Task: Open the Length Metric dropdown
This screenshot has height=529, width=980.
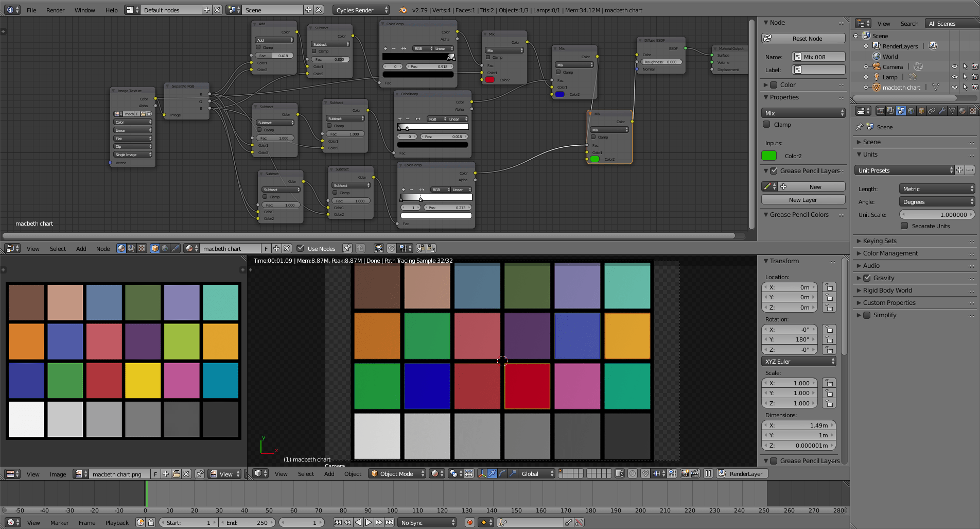Action: pyautogui.click(x=937, y=189)
